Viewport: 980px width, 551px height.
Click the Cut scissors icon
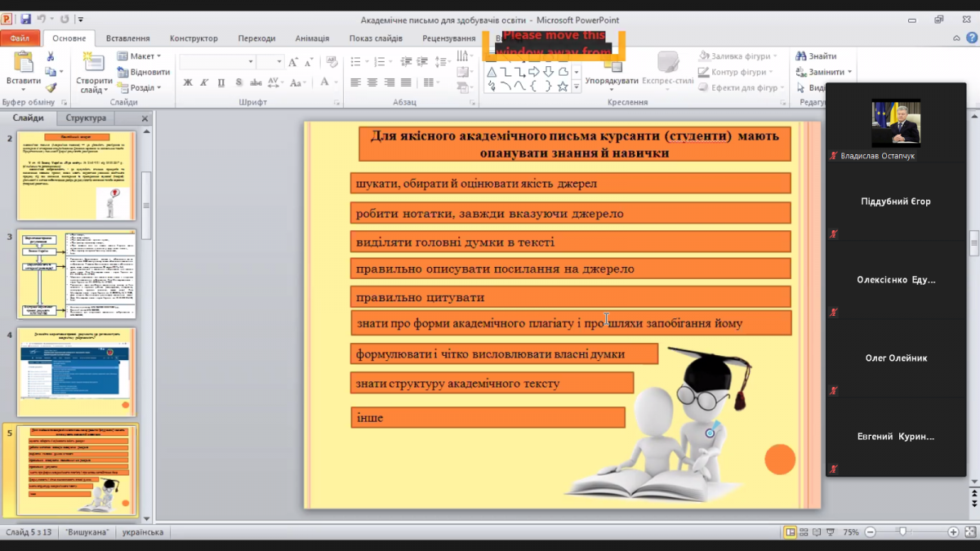point(51,57)
